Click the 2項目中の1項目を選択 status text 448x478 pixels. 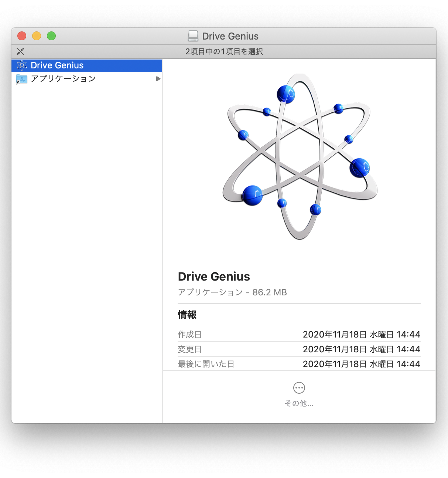pyautogui.click(x=224, y=51)
